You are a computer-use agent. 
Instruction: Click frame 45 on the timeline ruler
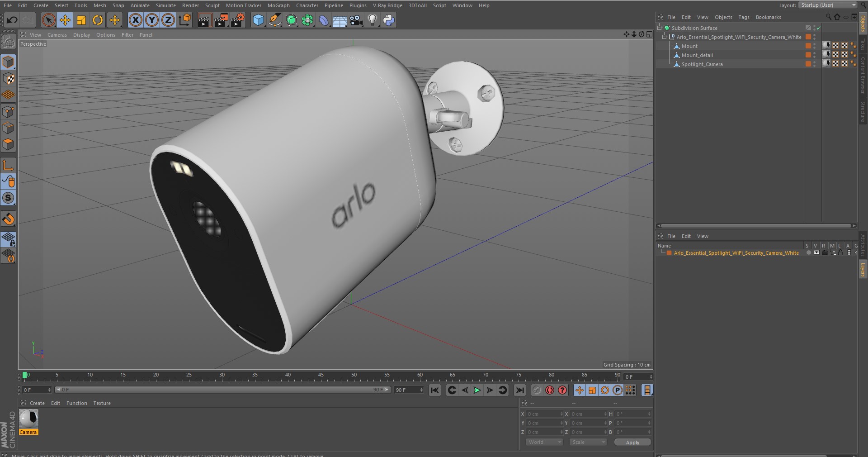321,376
